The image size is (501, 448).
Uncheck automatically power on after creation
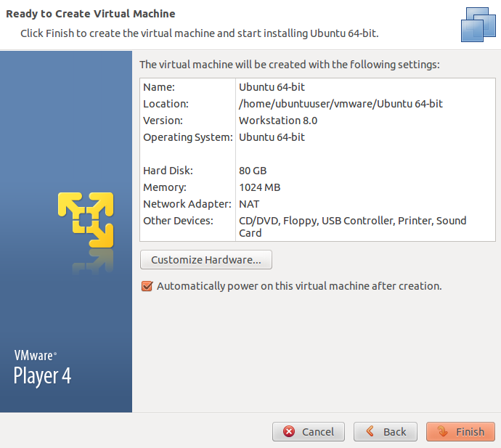click(x=147, y=286)
